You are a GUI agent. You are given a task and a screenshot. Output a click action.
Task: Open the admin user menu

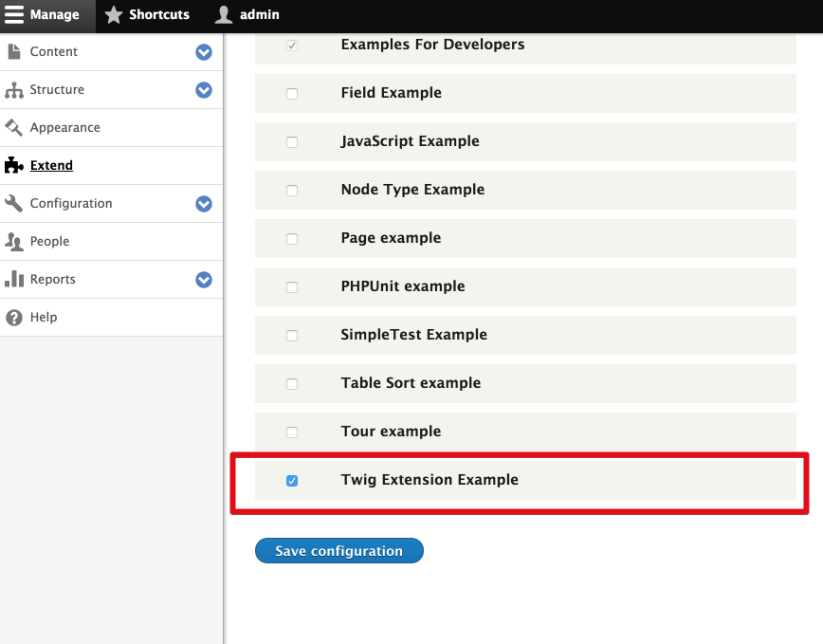point(247,15)
